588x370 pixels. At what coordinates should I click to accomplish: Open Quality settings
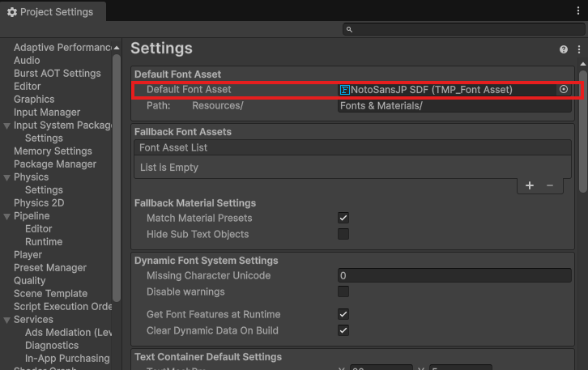pos(30,280)
